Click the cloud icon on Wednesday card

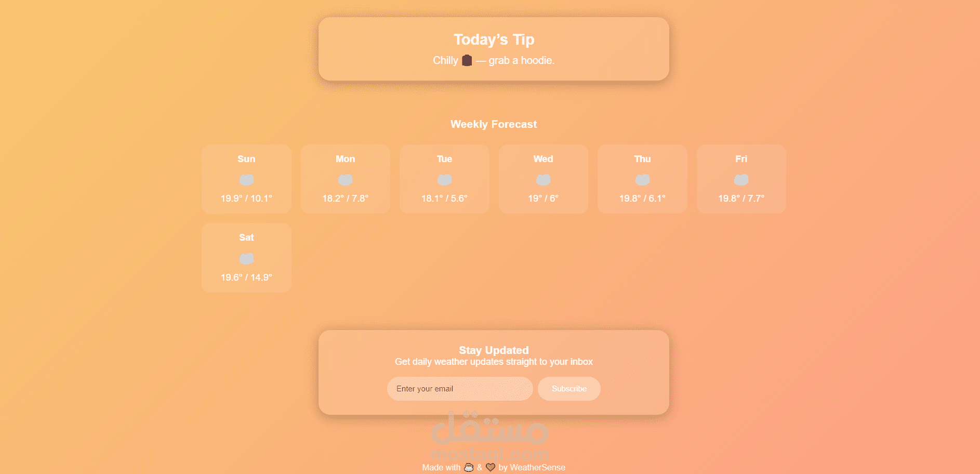pyautogui.click(x=543, y=180)
